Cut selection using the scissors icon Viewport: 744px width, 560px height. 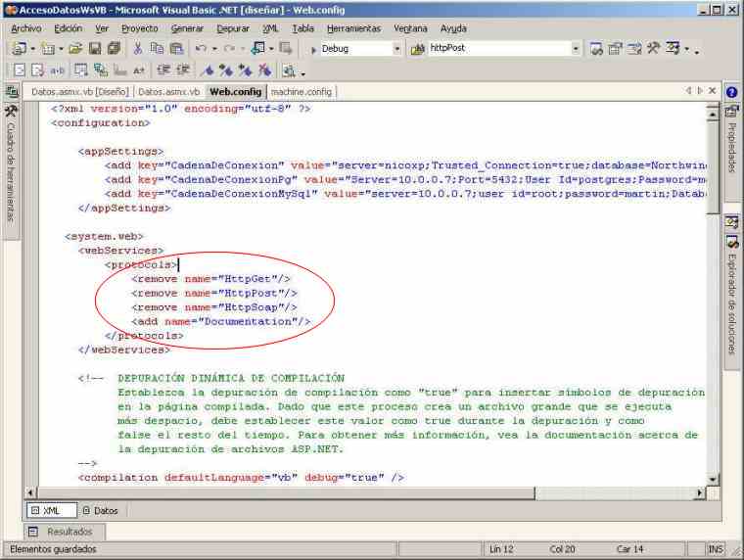coord(138,48)
